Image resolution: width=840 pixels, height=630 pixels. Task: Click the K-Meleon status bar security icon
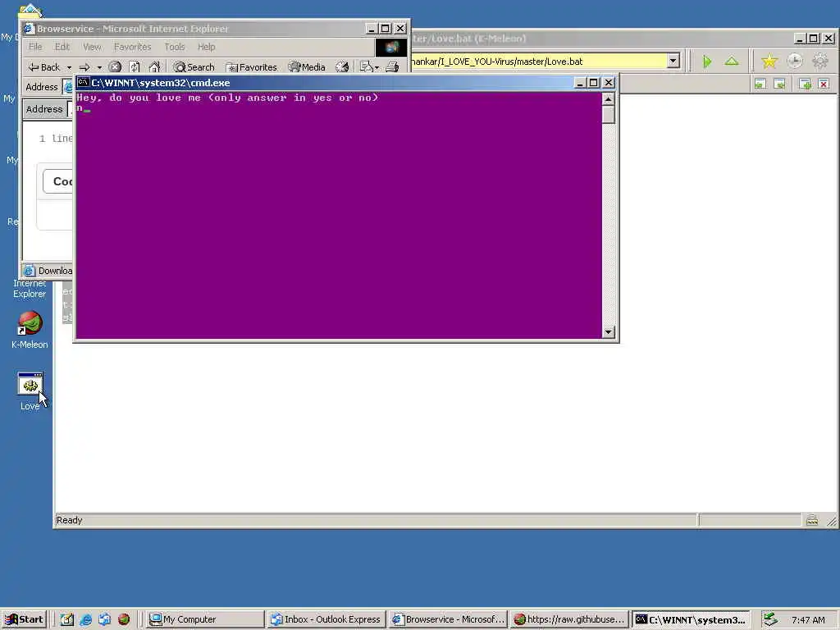pos(812,519)
